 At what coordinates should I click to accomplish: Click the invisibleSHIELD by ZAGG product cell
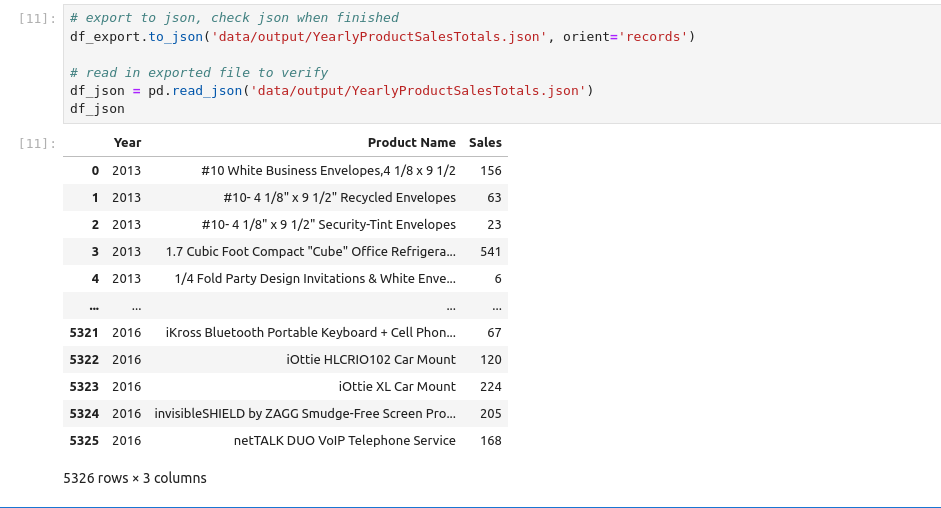[304, 414]
